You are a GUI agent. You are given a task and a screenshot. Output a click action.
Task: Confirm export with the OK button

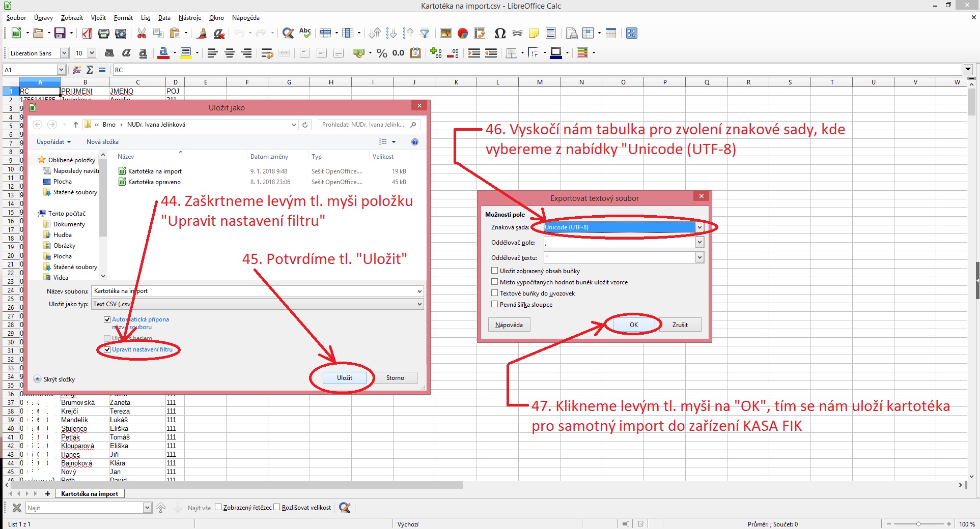coord(633,325)
